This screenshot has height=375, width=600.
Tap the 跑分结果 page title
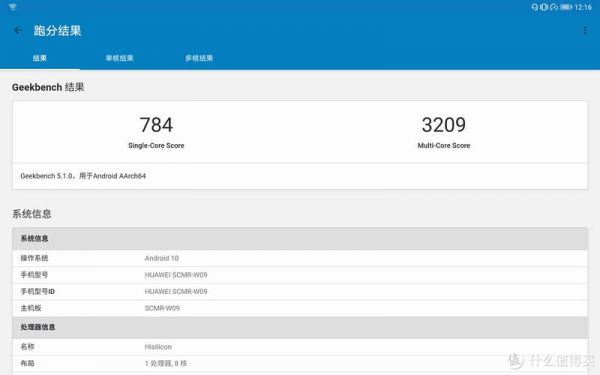point(57,31)
